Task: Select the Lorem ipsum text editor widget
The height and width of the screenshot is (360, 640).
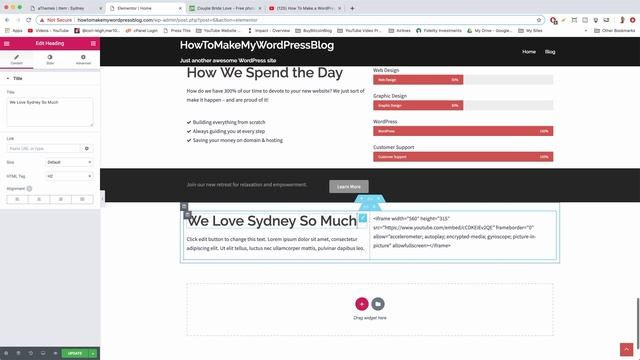Action: click(x=276, y=244)
